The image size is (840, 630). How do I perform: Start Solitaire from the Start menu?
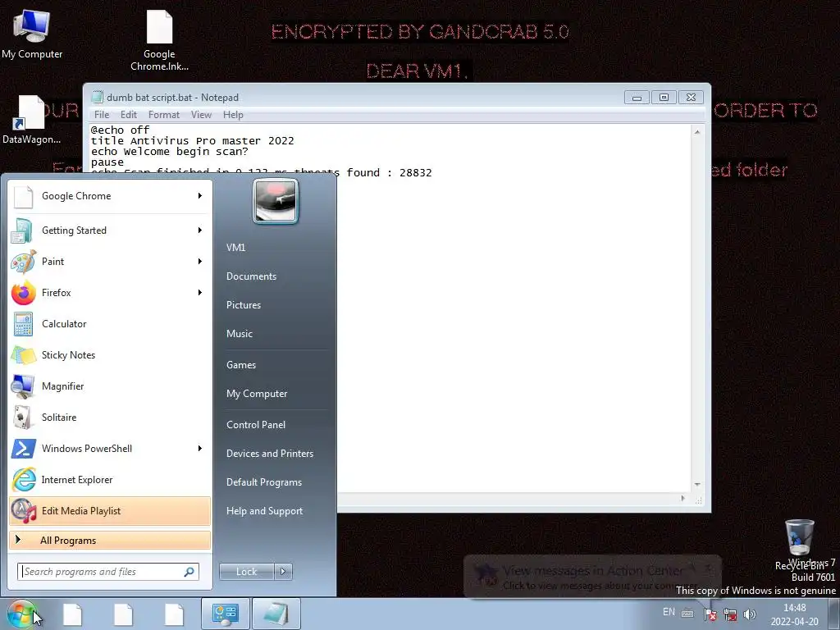(109, 417)
